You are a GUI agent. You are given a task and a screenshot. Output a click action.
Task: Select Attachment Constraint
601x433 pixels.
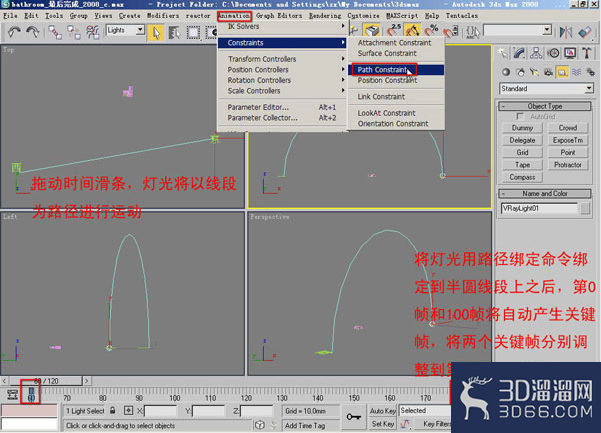[396, 43]
